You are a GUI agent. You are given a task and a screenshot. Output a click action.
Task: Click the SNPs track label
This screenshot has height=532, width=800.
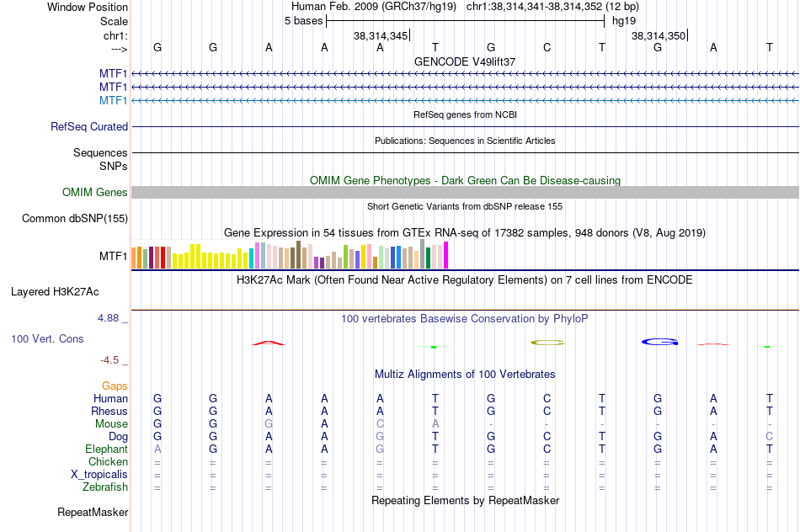point(114,167)
